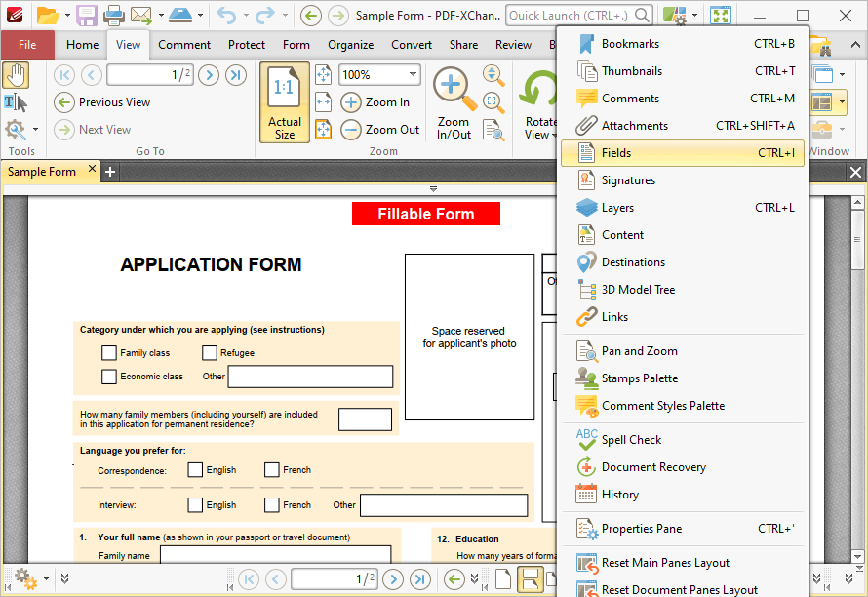Switch to the Comment ribbon tab
Image resolution: width=868 pixels, height=597 pixels.
(183, 45)
